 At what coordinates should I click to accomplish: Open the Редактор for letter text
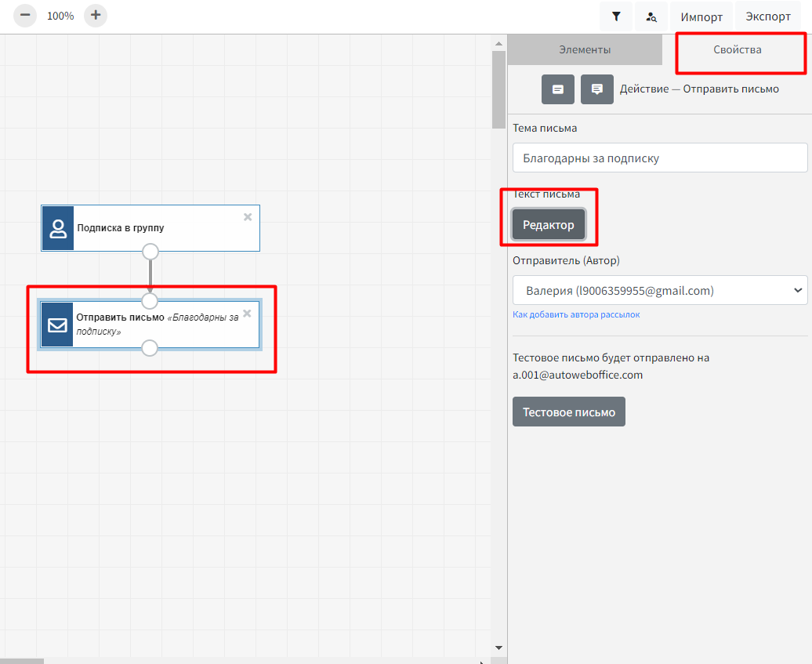coord(549,225)
